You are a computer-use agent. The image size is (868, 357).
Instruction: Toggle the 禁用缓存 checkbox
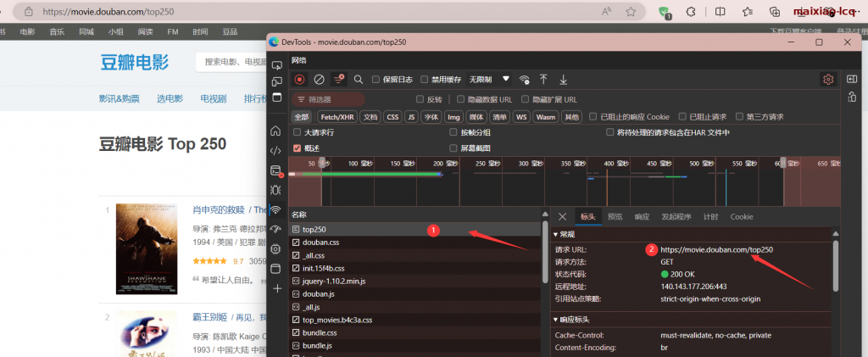425,80
